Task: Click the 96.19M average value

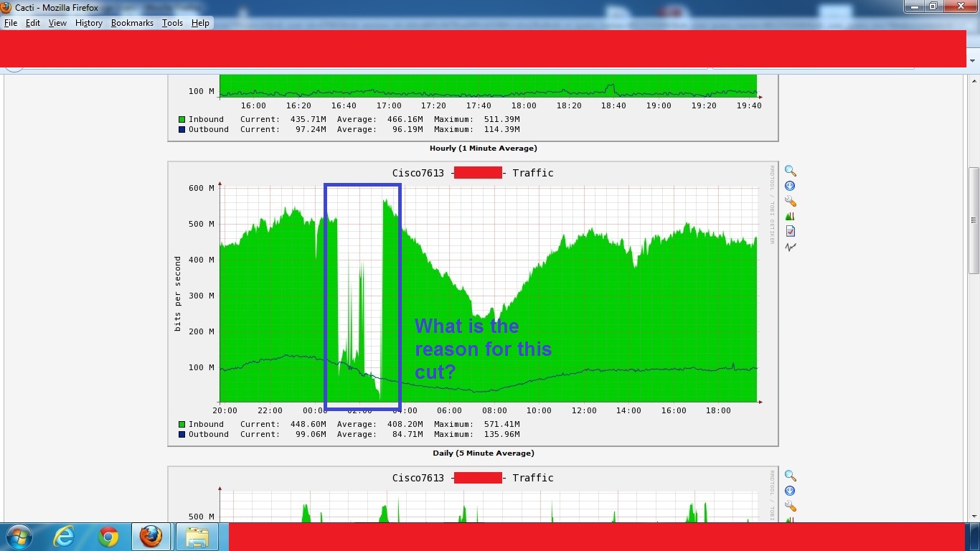Action: tap(406, 129)
